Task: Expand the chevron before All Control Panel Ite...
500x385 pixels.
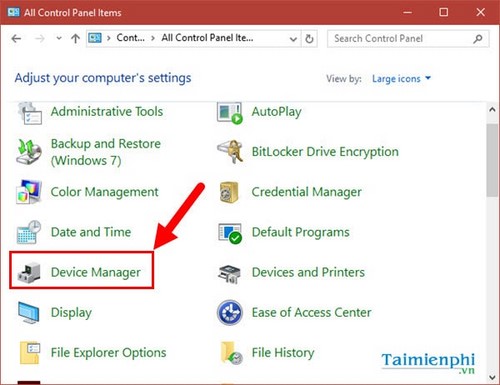Action: (153, 38)
